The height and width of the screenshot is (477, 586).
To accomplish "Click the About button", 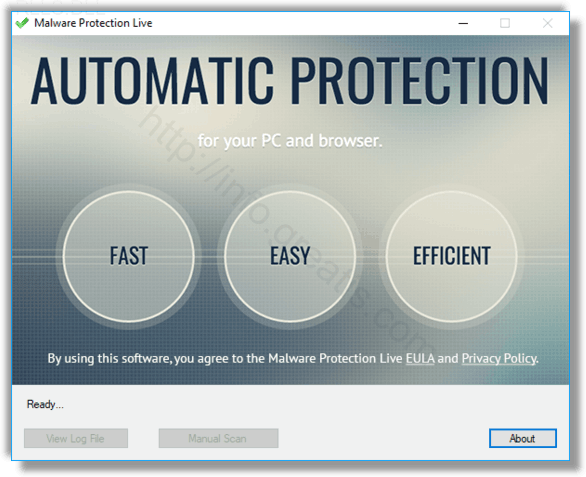I will click(x=523, y=438).
